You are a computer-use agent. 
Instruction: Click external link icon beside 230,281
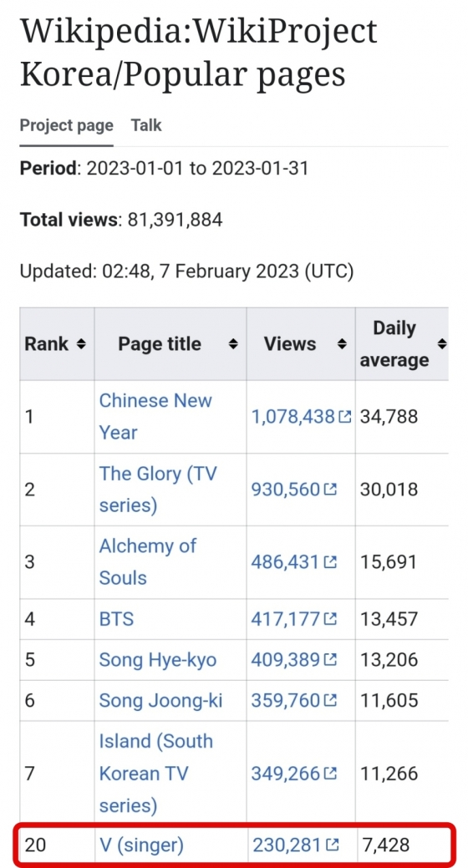click(x=333, y=845)
